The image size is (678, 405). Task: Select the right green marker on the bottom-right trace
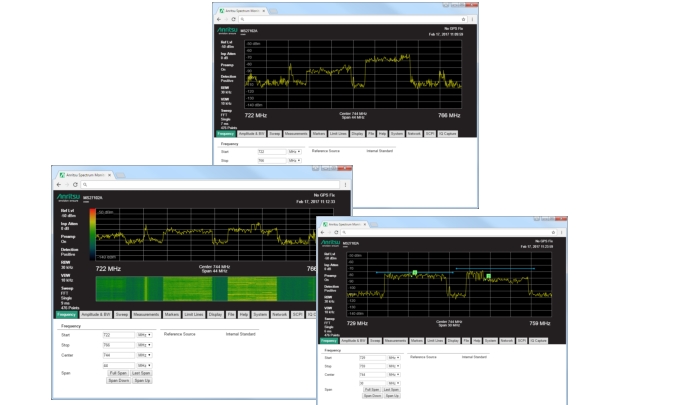pyautogui.click(x=489, y=275)
